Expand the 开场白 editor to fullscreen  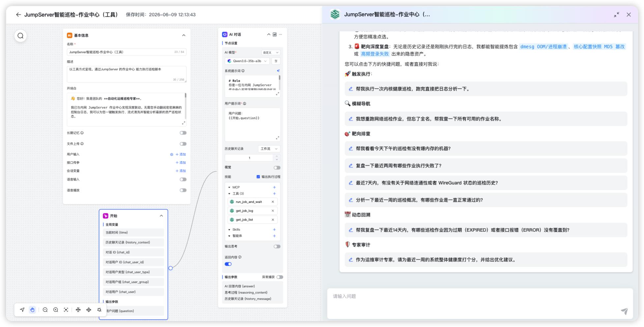pos(184,123)
